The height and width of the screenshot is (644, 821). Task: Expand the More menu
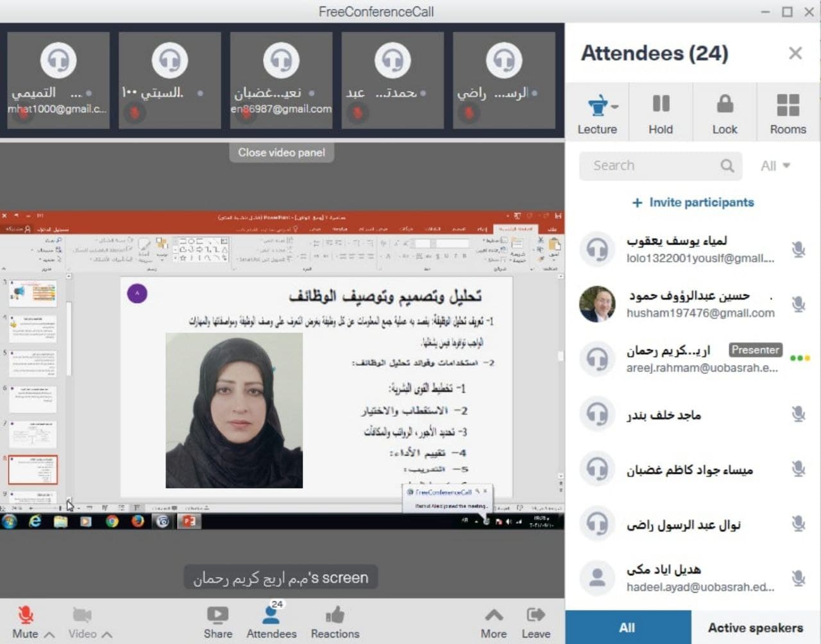(494, 622)
